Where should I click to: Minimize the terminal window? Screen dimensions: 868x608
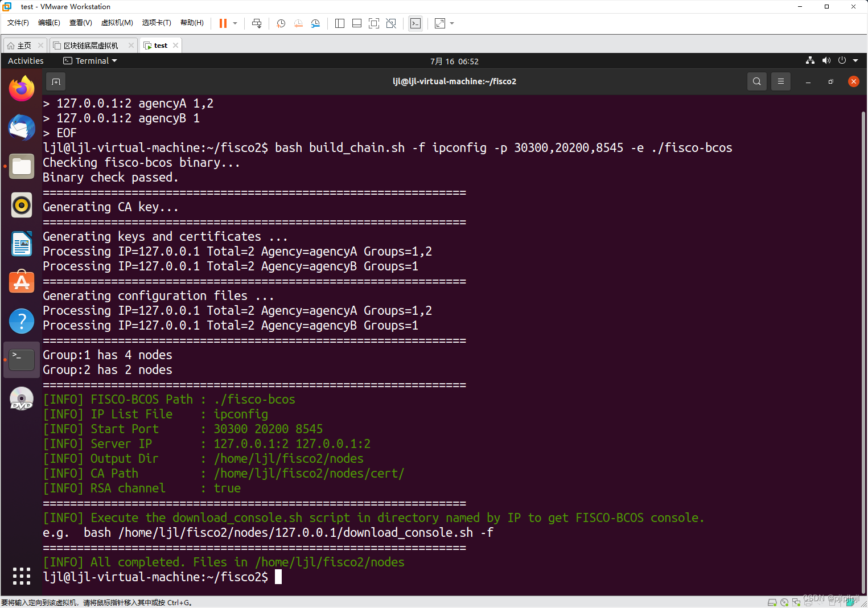click(808, 81)
